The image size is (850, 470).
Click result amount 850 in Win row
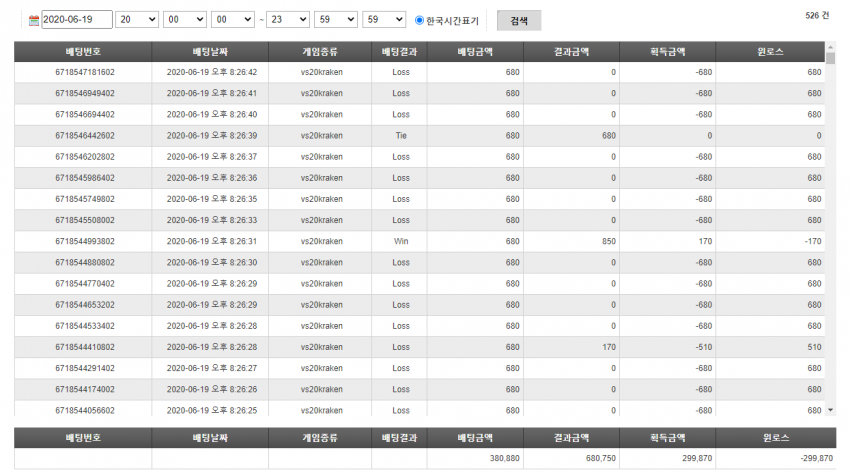click(x=609, y=241)
